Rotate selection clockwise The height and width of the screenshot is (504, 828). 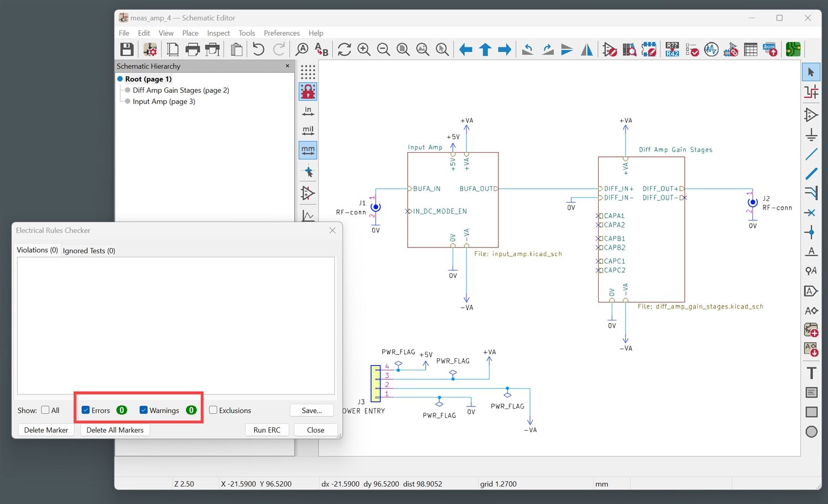click(547, 49)
